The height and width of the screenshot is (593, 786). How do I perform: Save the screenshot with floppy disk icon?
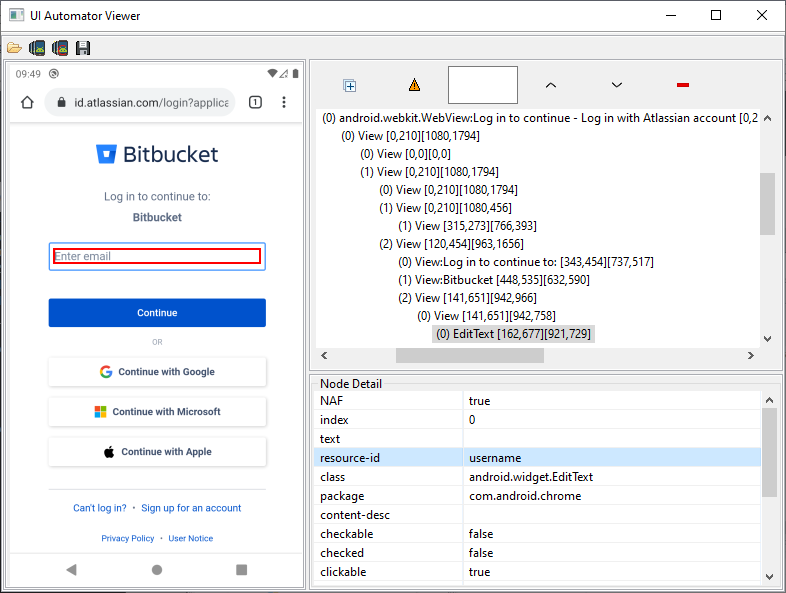pos(83,48)
